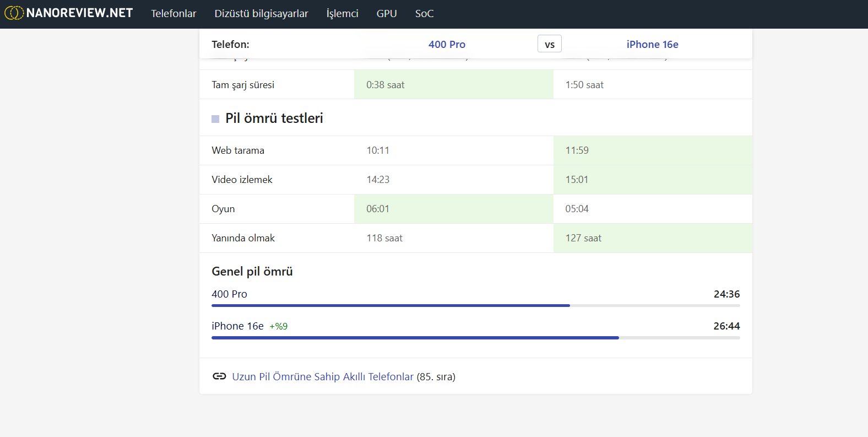
Task: Go to the İşlemci section
Action: point(342,14)
